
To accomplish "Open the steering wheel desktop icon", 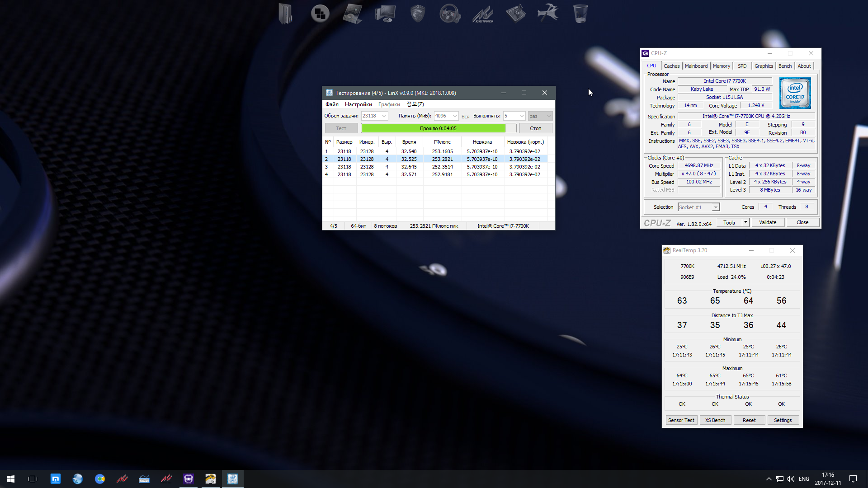I will click(450, 14).
